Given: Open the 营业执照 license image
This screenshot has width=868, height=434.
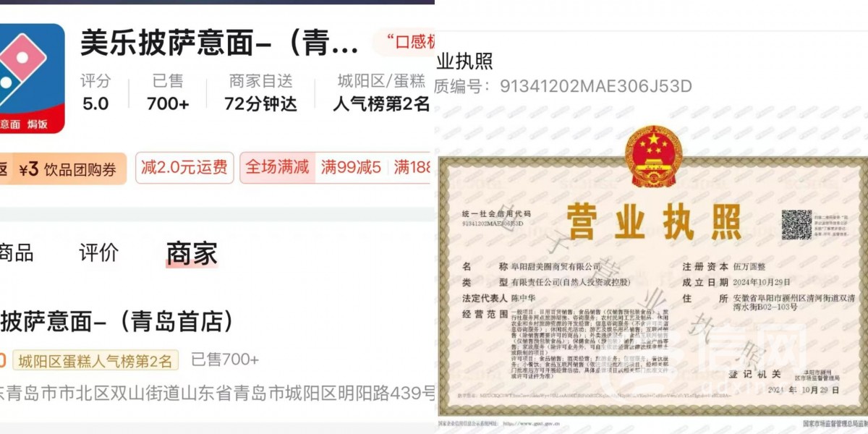Looking at the screenshot, I should [653, 284].
